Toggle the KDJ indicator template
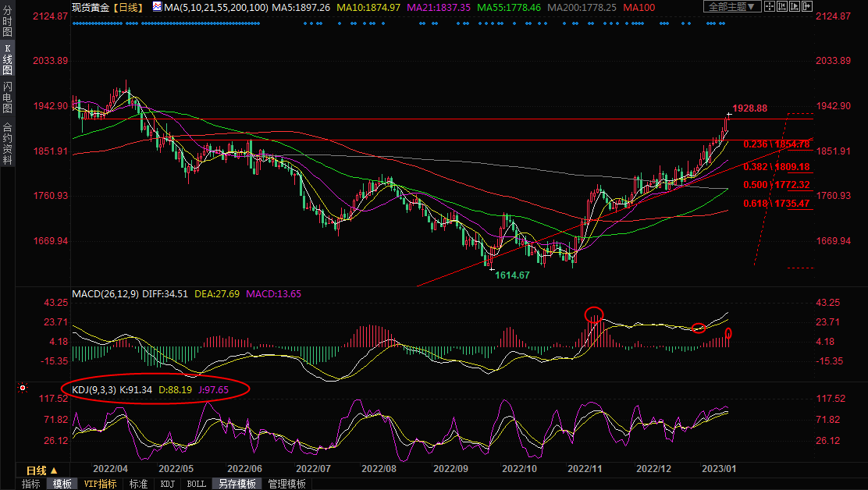This screenshot has width=868, height=490. 167,484
